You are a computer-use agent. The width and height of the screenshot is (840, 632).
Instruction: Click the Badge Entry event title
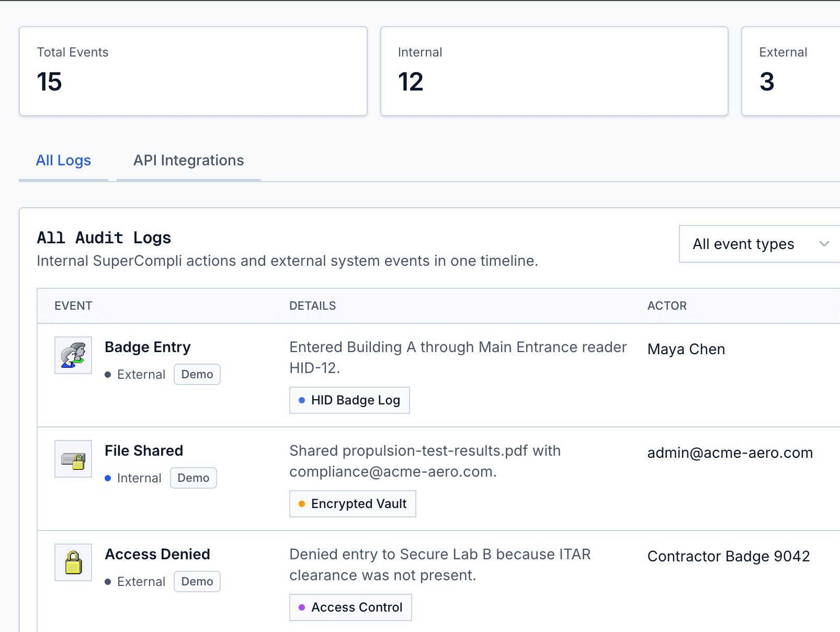pos(147,347)
